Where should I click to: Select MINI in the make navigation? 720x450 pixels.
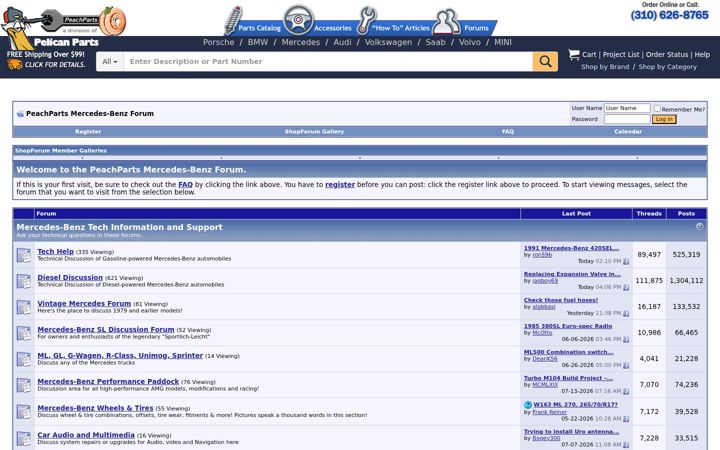(503, 42)
